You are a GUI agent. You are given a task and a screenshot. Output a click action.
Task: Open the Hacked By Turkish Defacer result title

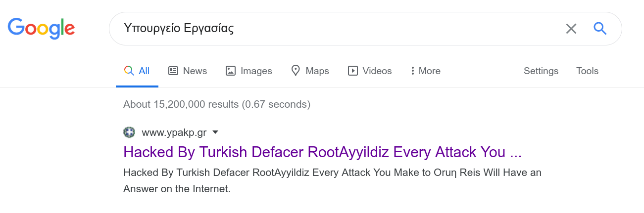point(322,152)
